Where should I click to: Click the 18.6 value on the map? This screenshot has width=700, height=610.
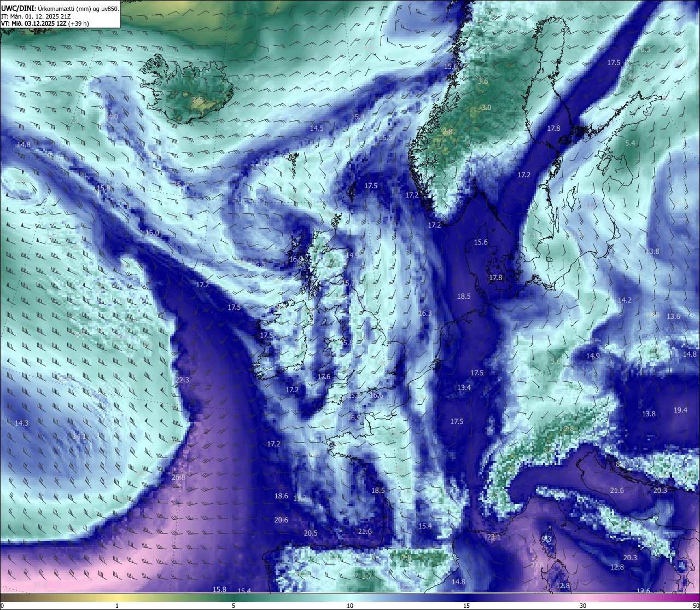281,496
